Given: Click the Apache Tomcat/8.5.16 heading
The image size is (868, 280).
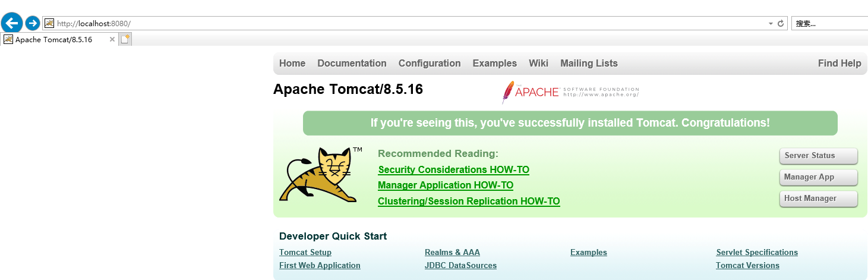Looking at the screenshot, I should 348,90.
